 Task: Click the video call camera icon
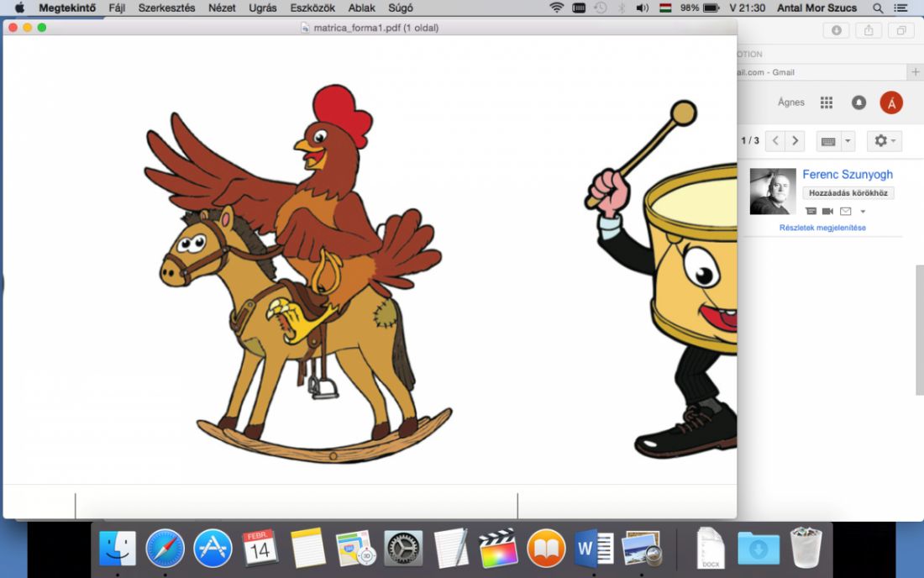827,211
